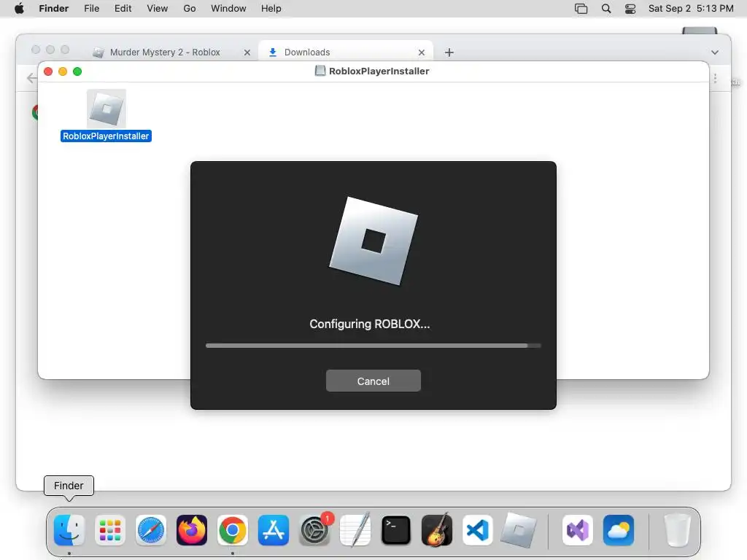Select the RobloxPlayerInstaller app icon

coord(107,109)
